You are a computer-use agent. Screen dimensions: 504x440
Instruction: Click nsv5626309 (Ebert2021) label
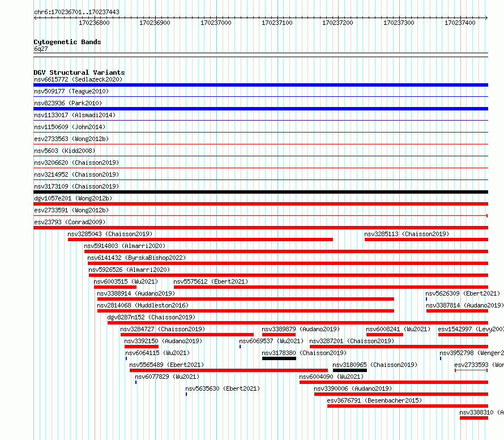pyautogui.click(x=463, y=293)
